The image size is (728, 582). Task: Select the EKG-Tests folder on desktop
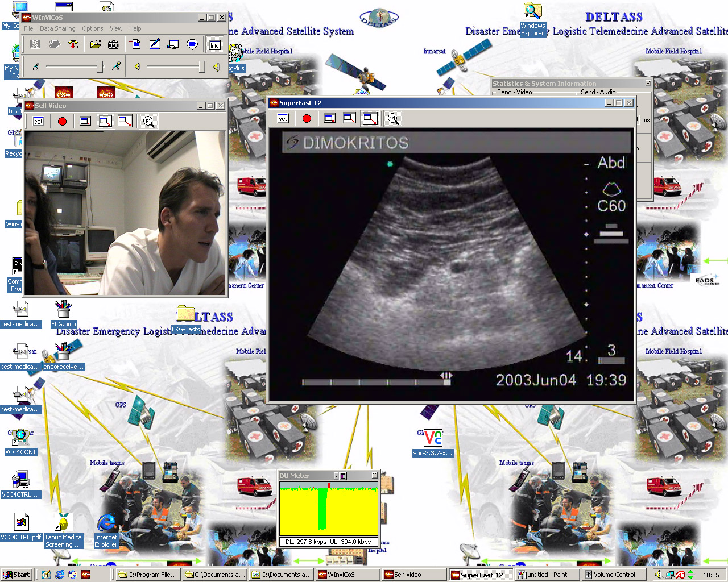[186, 319]
